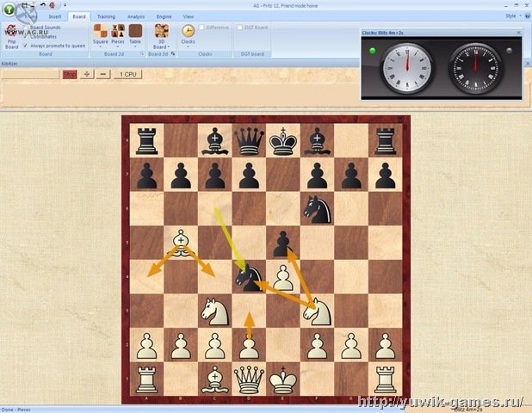This screenshot has width=532, height=413.
Task: Click the 1 CPU button
Action: pyautogui.click(x=127, y=74)
